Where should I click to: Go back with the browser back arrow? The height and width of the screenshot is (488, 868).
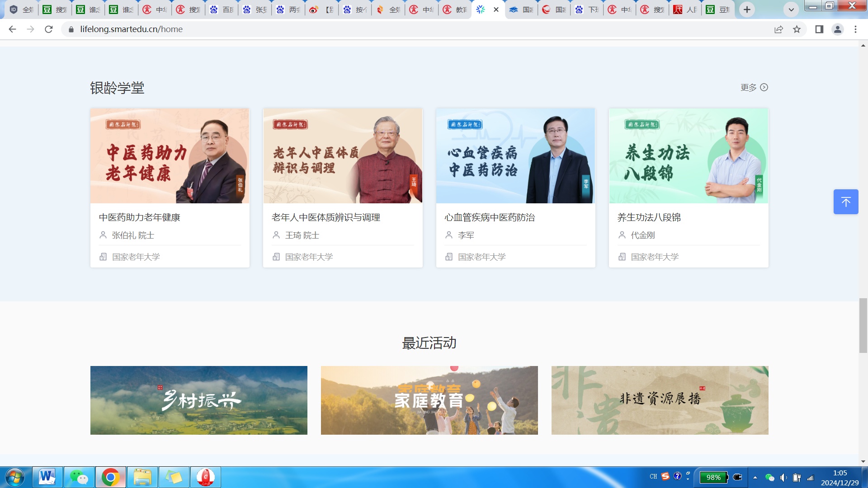point(12,29)
